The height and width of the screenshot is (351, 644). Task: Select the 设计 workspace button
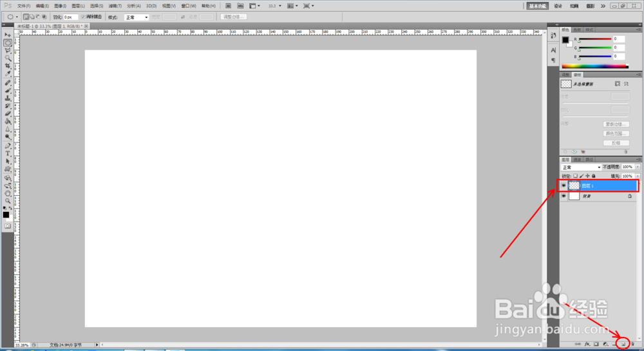click(558, 6)
